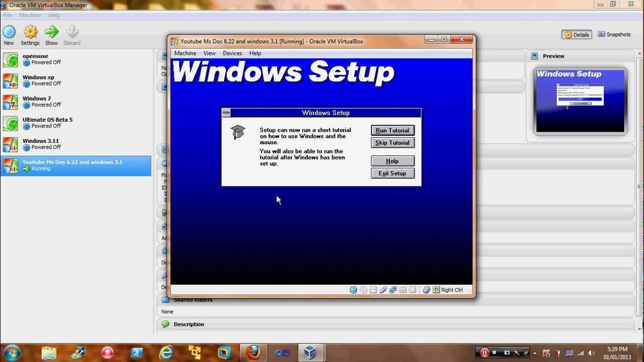Open Internet Explorer from taskbar
This screenshot has height=362, width=644.
166,352
